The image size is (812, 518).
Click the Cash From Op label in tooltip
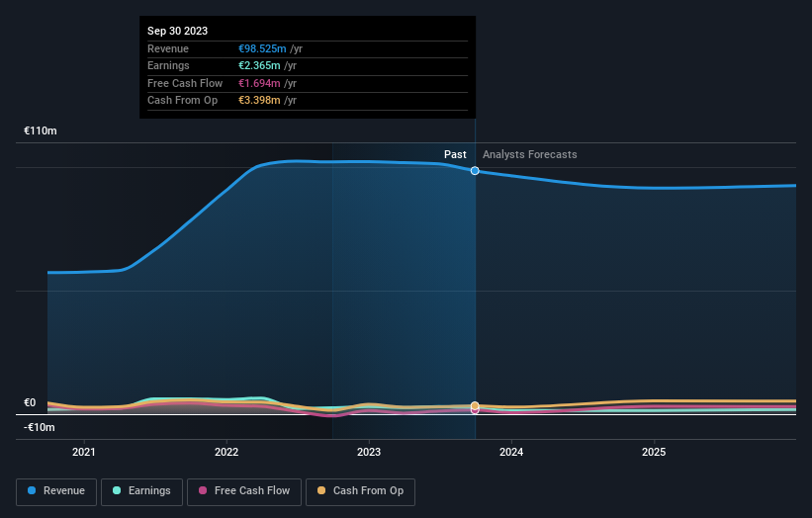pos(182,101)
